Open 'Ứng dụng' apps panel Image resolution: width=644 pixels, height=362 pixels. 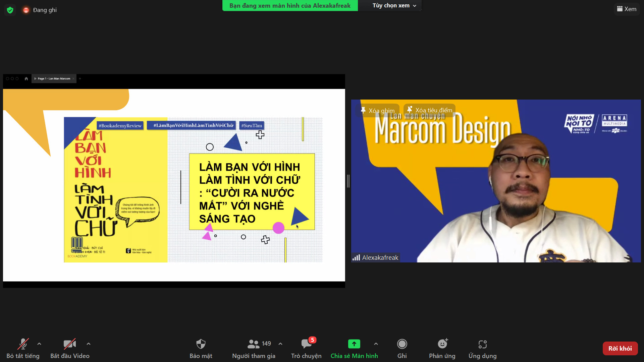coord(482,349)
